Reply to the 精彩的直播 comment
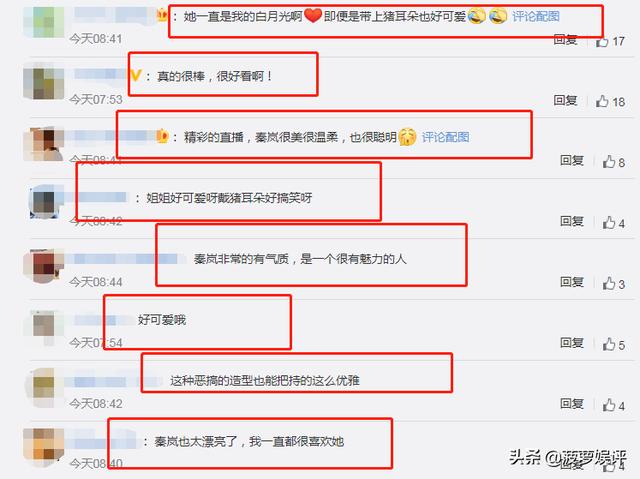 (572, 161)
